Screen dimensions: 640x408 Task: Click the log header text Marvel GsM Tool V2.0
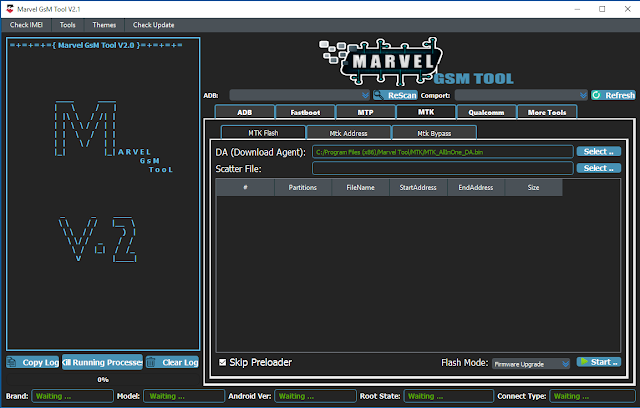(x=96, y=45)
